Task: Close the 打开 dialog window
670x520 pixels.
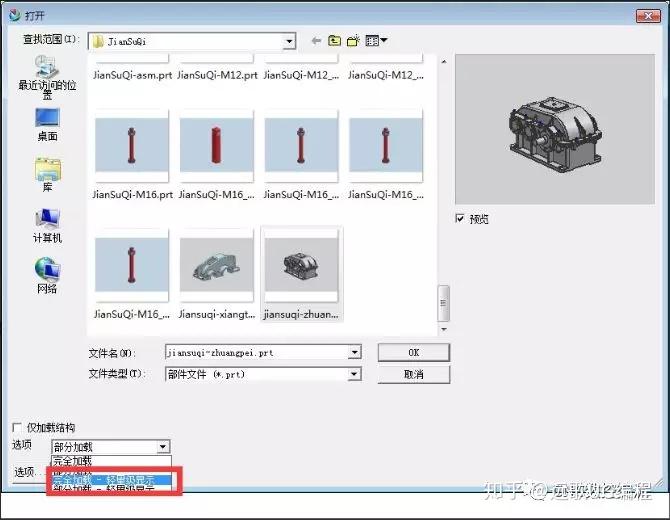Action: pyautogui.click(x=648, y=16)
